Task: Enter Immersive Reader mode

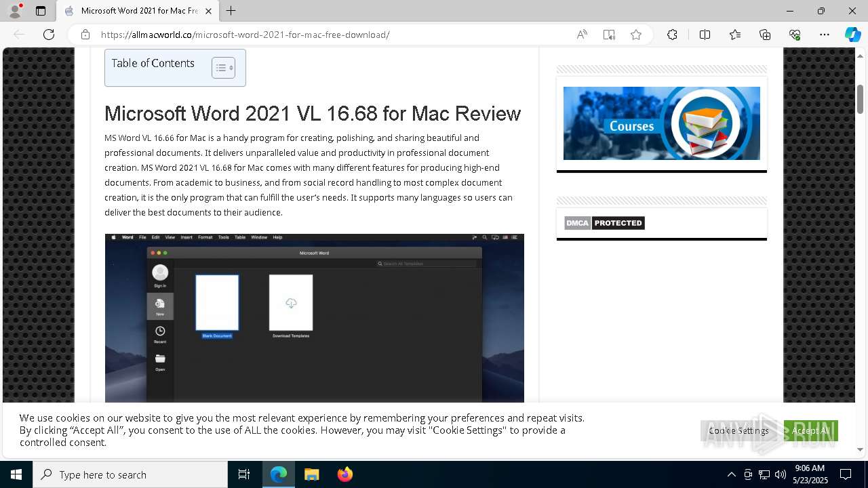Action: point(609,35)
